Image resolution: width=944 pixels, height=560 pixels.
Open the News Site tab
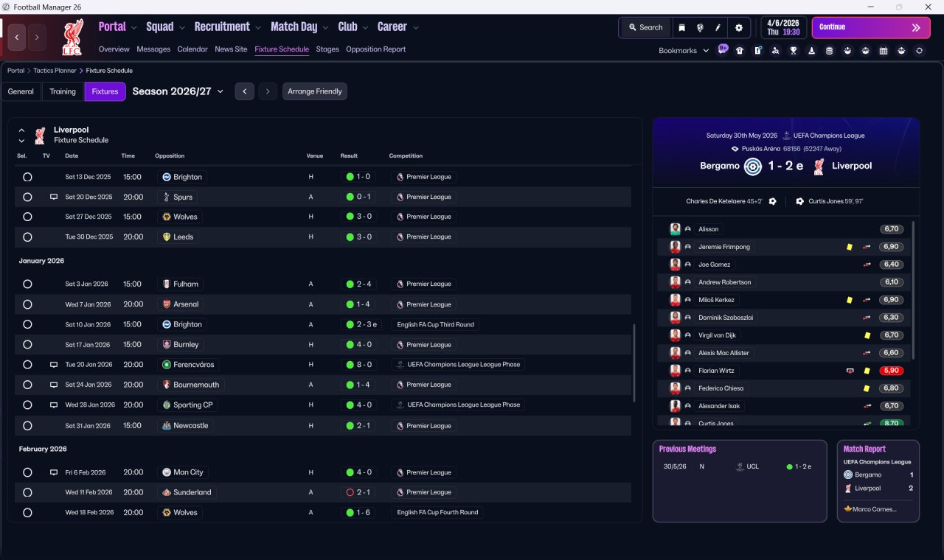click(231, 49)
